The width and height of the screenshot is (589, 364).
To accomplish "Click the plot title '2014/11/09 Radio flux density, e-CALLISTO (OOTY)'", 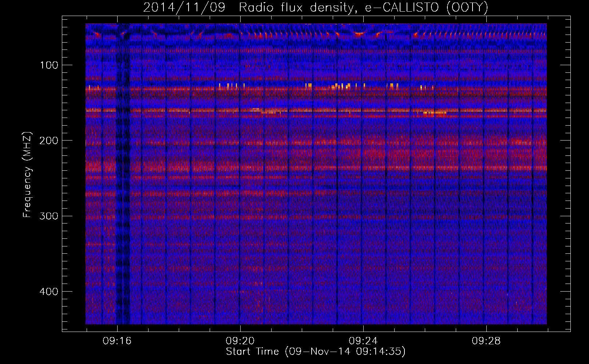I will [316, 8].
